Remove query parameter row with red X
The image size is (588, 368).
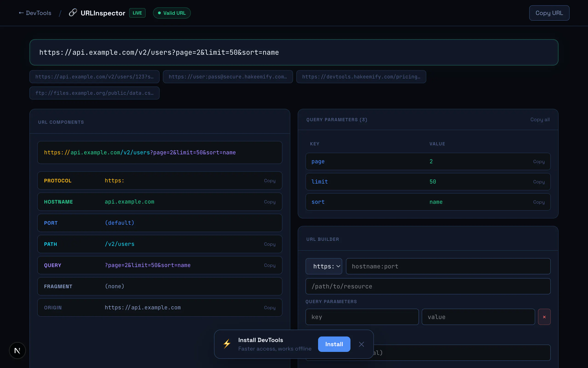pos(544,317)
